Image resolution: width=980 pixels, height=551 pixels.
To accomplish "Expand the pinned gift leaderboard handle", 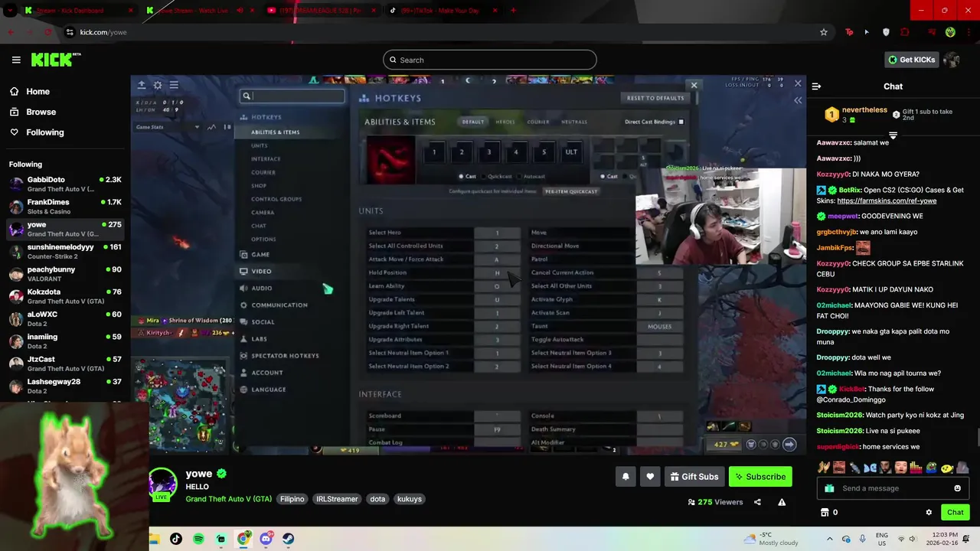I will click(893, 135).
